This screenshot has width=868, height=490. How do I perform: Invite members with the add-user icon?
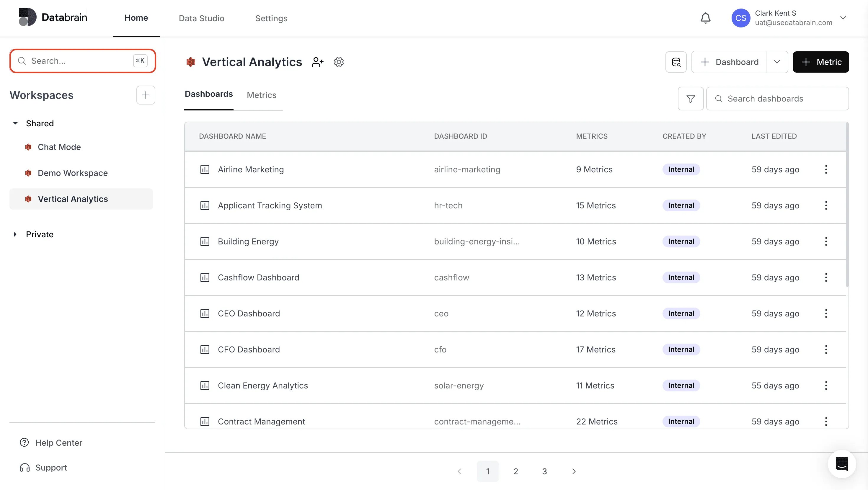(317, 62)
